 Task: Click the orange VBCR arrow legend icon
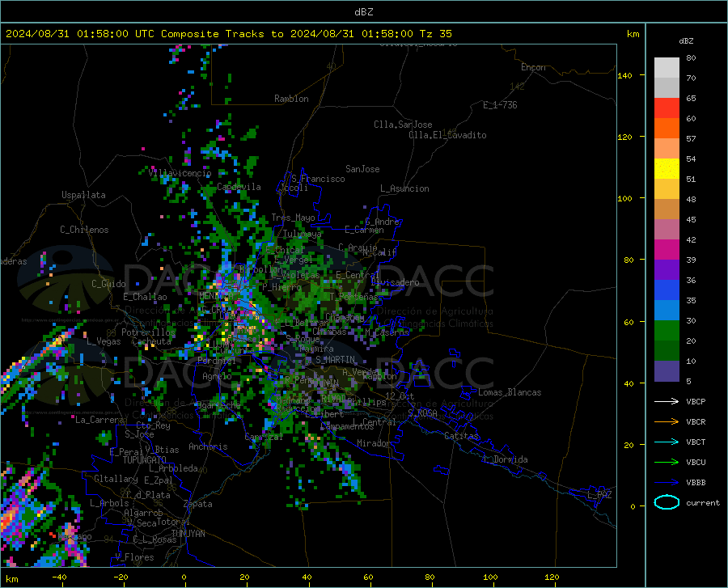point(667,422)
